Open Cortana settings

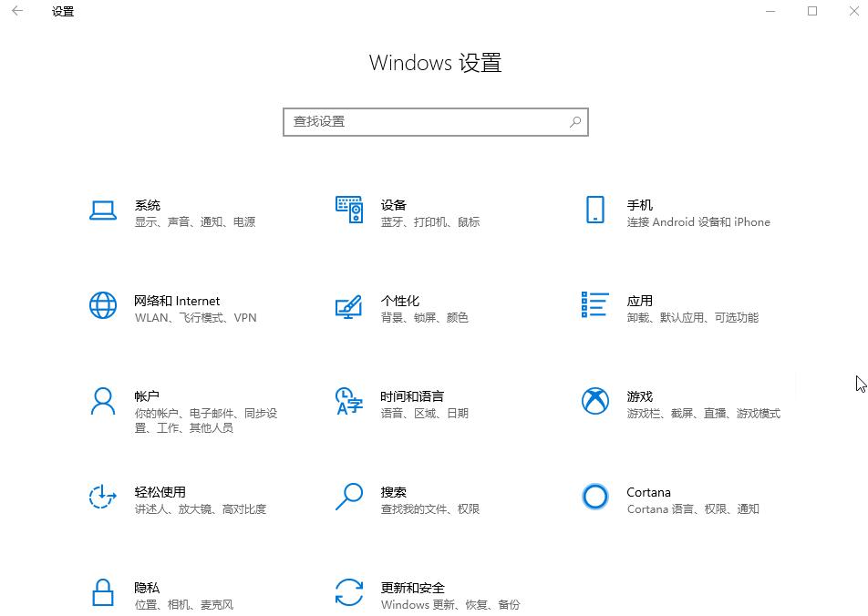(648, 499)
